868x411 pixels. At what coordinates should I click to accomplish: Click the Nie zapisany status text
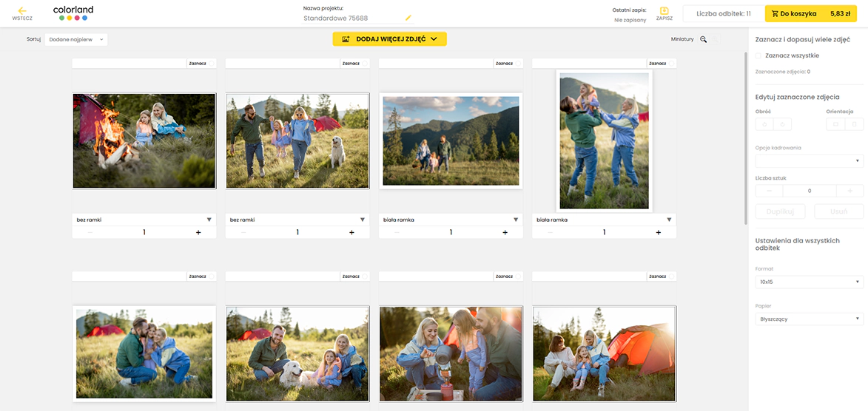pos(630,21)
